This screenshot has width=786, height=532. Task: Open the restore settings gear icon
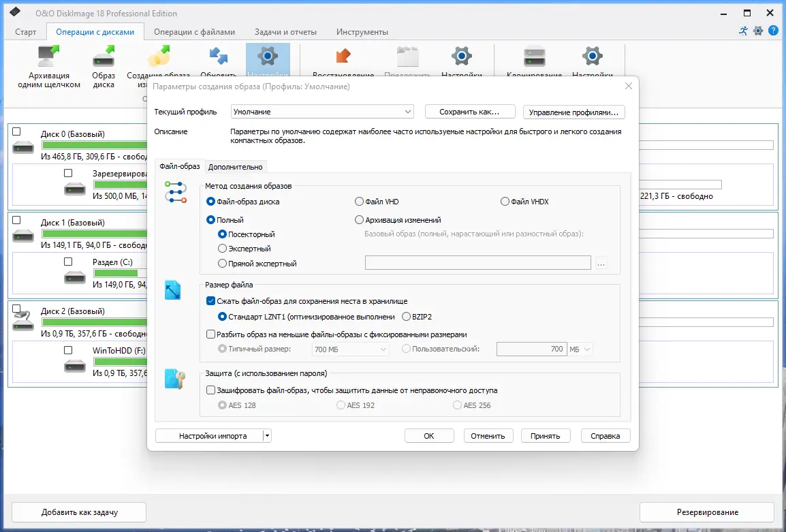(462, 56)
